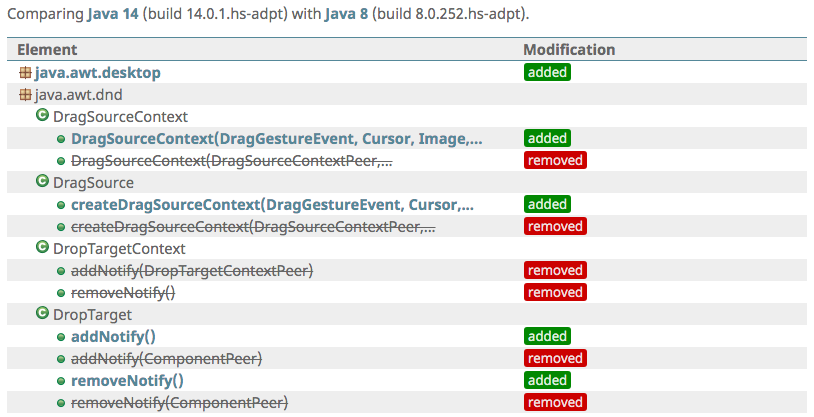Click the package icon beside java.awt.desktop

(25, 73)
